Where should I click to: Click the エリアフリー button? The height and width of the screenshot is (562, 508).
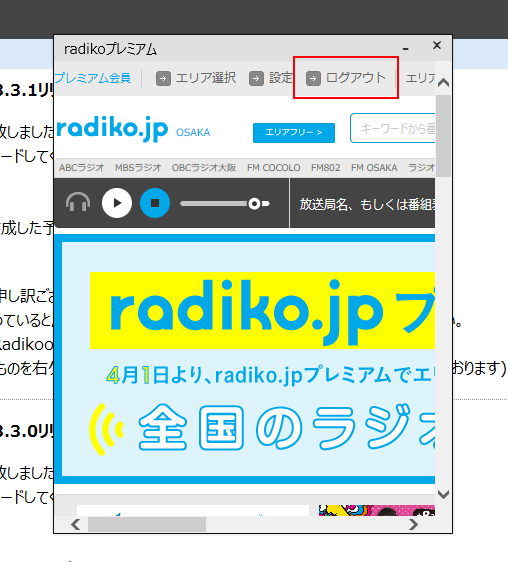(x=294, y=133)
